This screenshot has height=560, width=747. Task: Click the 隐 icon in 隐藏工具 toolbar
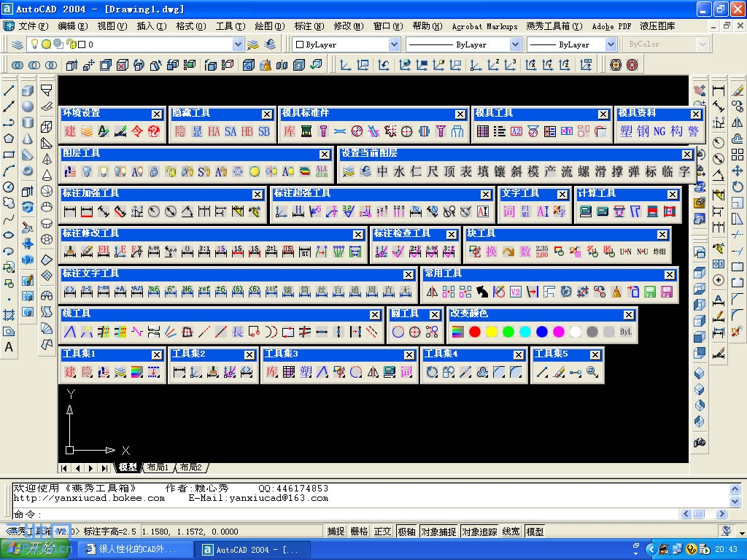pos(181,131)
